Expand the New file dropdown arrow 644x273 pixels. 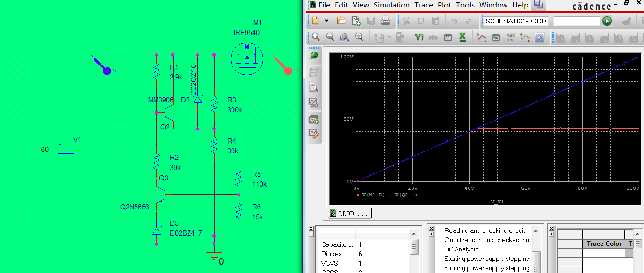[326, 21]
